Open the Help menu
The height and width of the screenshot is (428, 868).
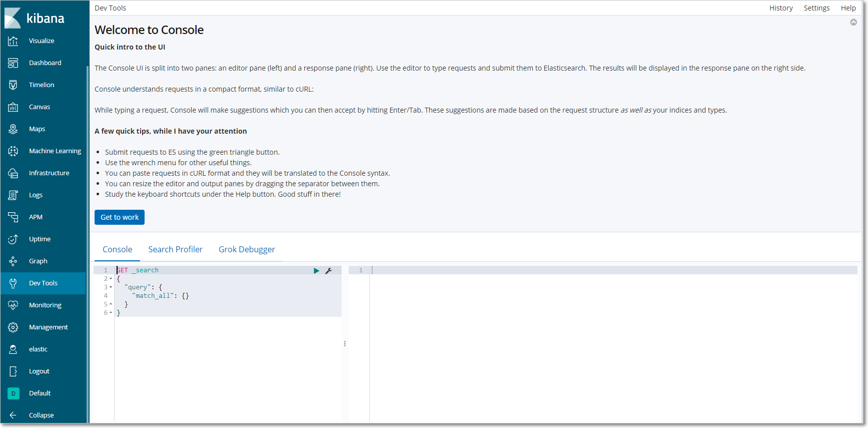[848, 8]
